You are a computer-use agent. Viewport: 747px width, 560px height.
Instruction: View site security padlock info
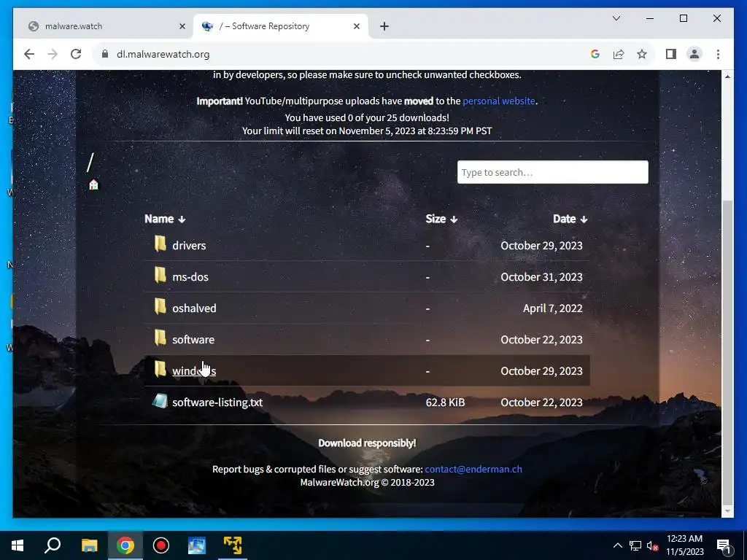105,54
